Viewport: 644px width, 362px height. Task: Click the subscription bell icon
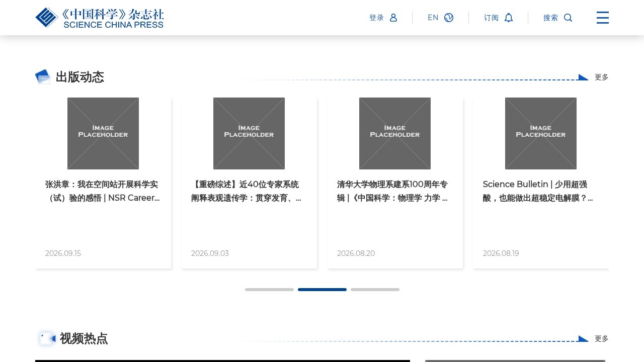point(509,18)
